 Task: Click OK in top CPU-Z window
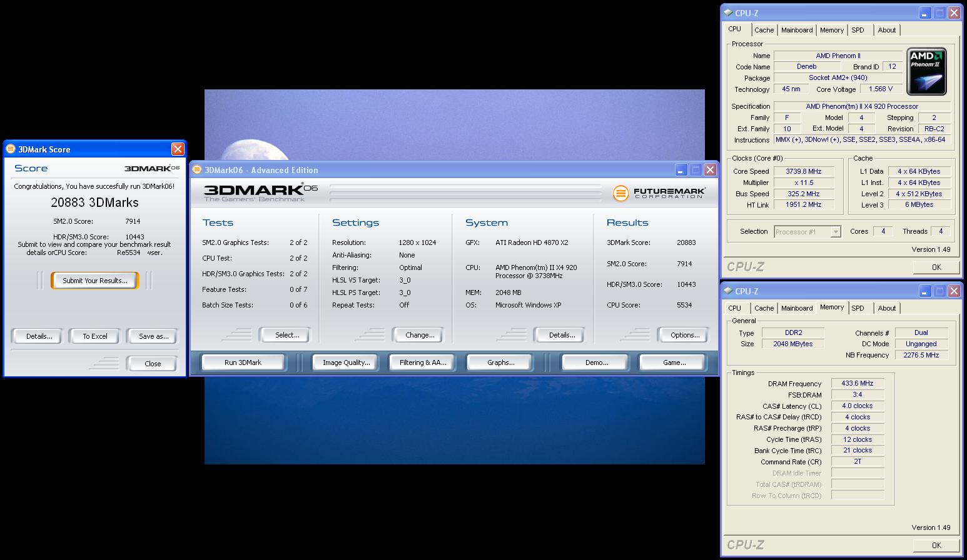(936, 267)
